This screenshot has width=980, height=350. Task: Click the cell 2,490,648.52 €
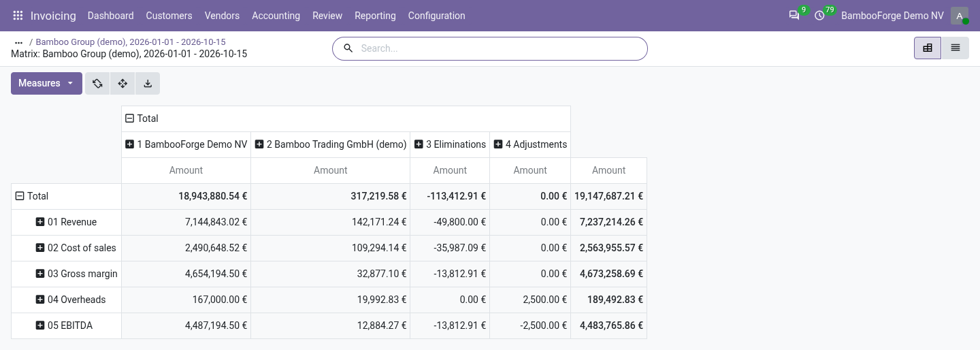(x=186, y=248)
